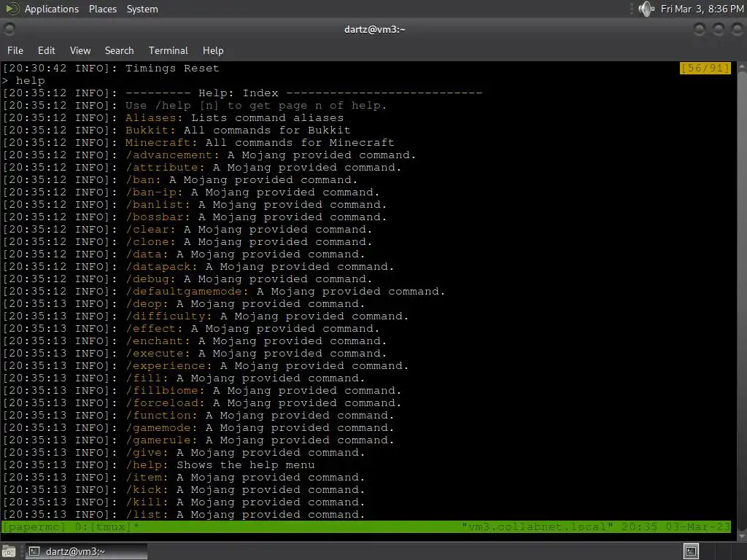Click the [56/91] scroll position indicator
Viewport: 747px width, 560px height.
point(705,68)
